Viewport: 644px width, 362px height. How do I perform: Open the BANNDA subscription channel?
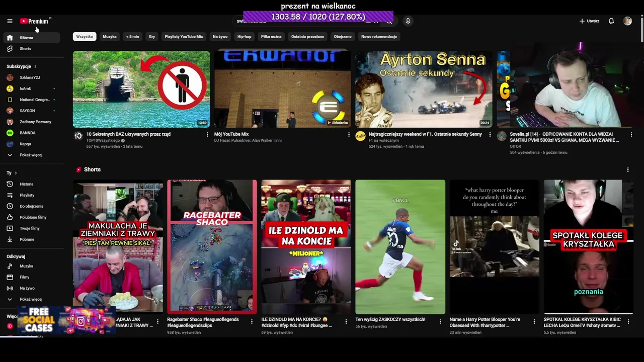(32, 133)
